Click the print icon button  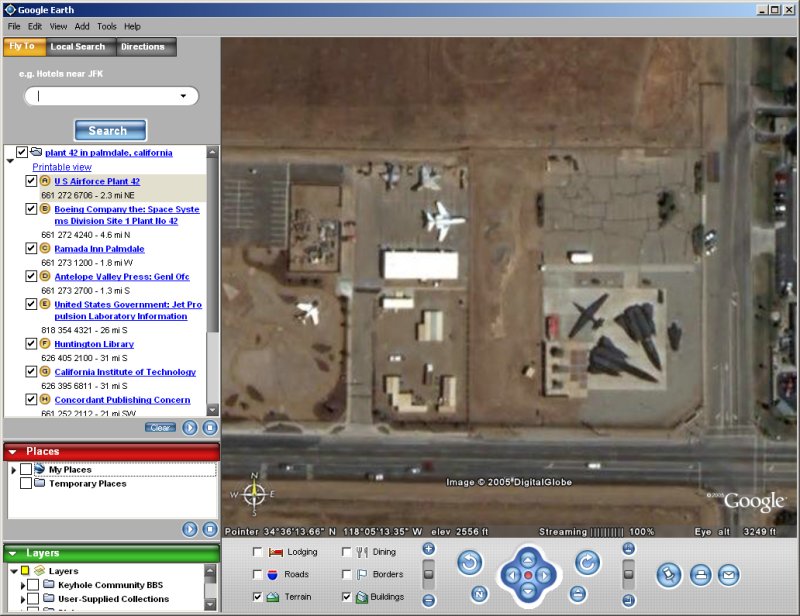701,575
